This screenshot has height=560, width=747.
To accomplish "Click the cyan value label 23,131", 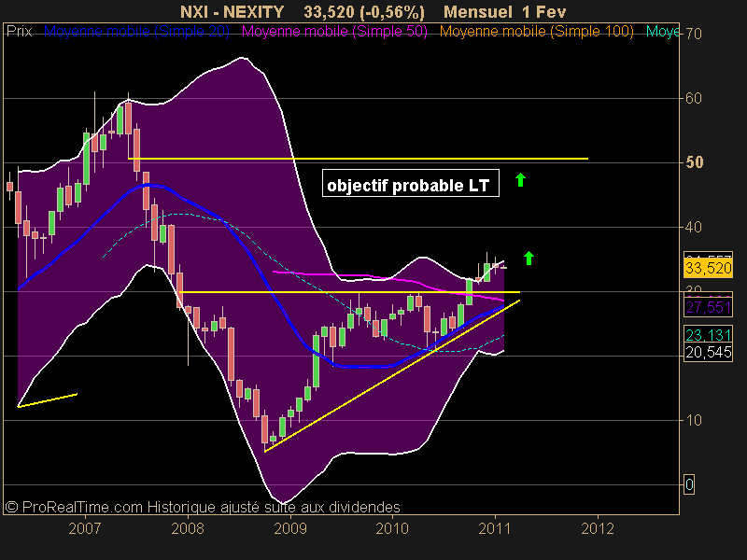I will click(709, 335).
